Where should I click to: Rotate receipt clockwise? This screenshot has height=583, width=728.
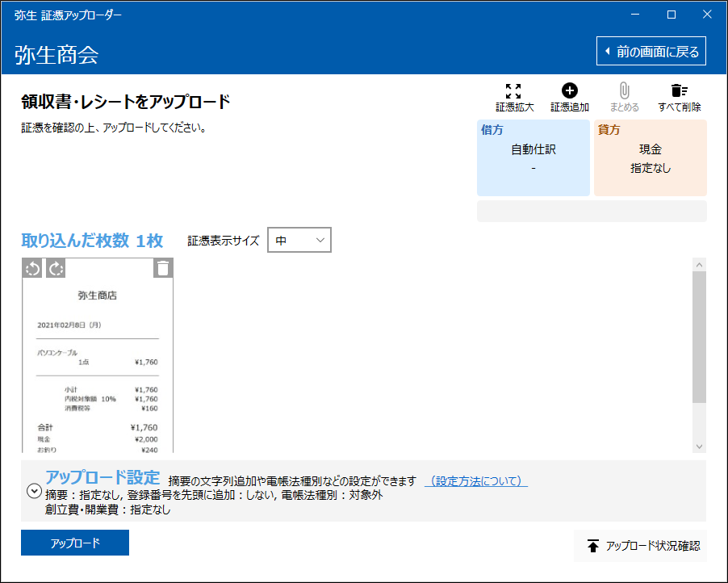point(56,269)
